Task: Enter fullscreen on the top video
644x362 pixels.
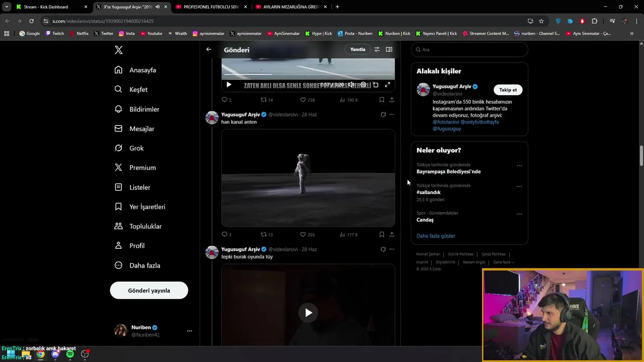Action: (387, 85)
